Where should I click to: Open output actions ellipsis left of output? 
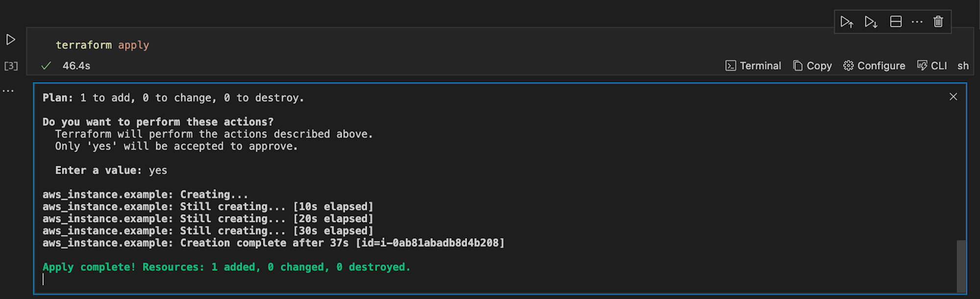(8, 91)
